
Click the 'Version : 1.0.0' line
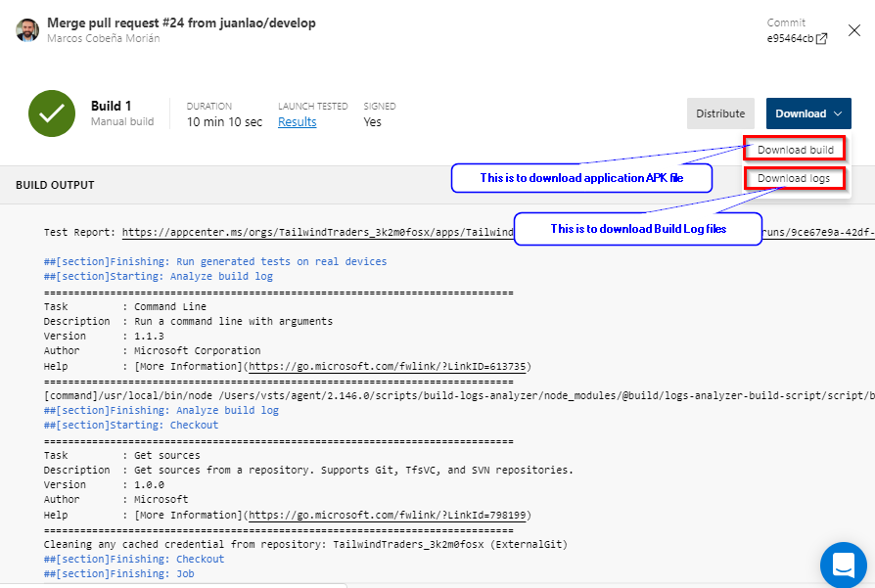point(104,485)
